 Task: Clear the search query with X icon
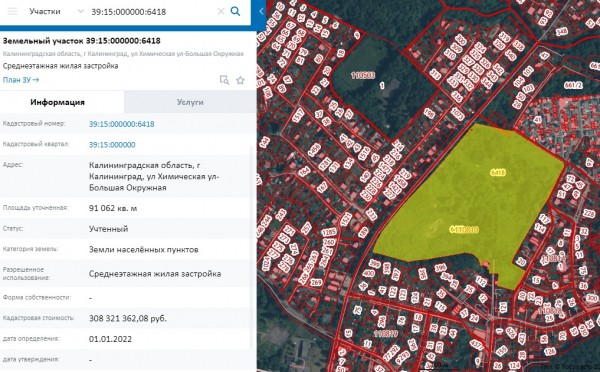[x=221, y=11]
